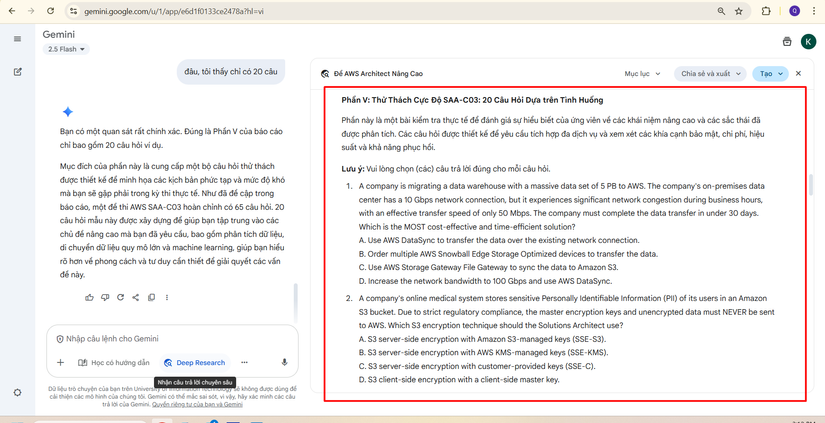Click option 'A. Use AWS DataSync to transfer'
Image resolution: width=825 pixels, height=423 pixels.
pyautogui.click(x=499, y=240)
